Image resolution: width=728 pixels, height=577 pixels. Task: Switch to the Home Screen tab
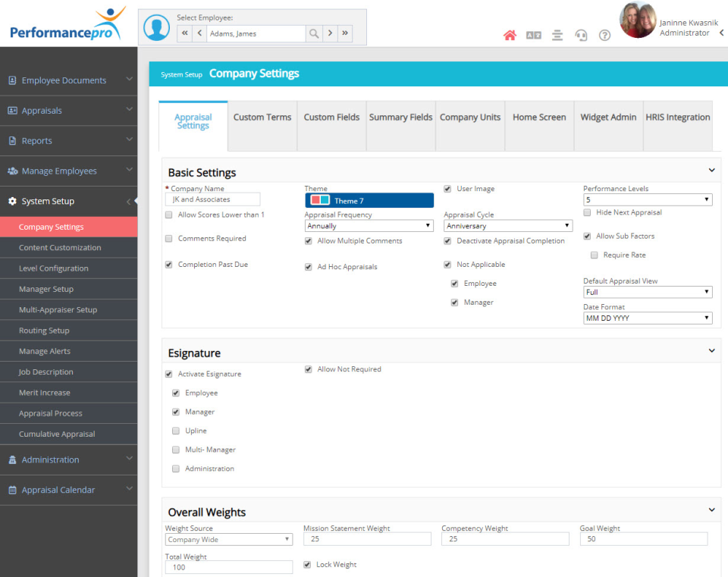tap(539, 126)
